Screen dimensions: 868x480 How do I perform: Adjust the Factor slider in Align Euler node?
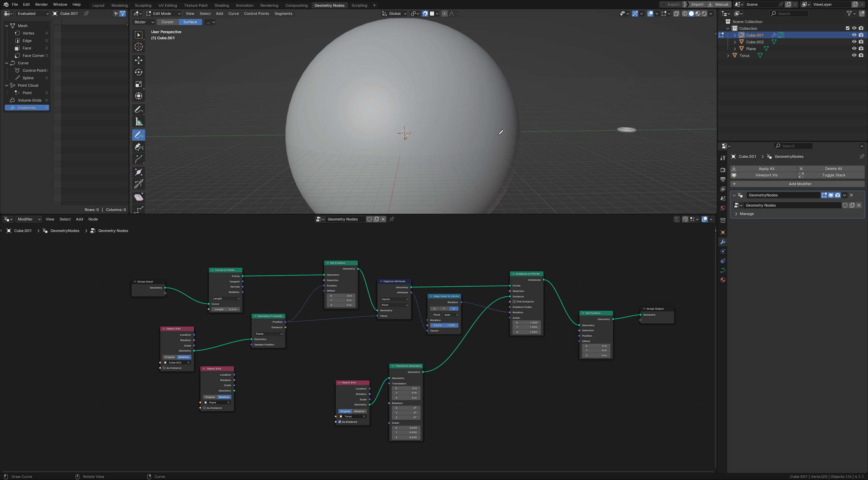444,325
